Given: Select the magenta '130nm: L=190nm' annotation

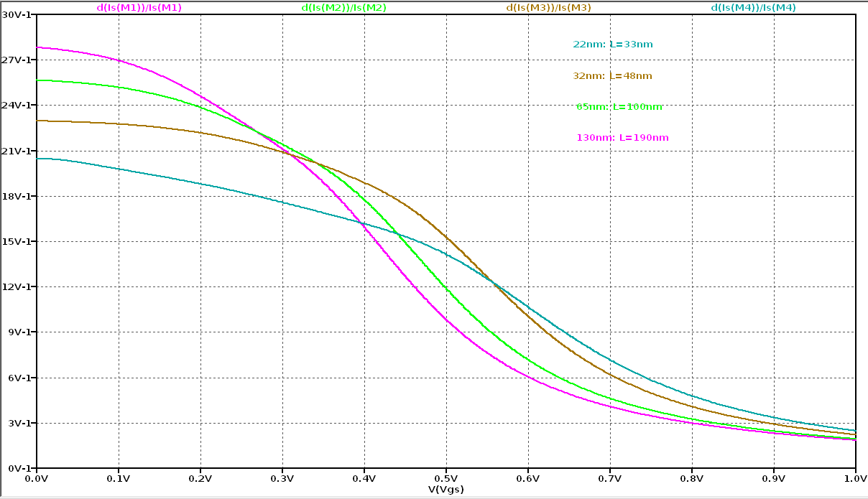Looking at the screenshot, I should click(x=622, y=137).
